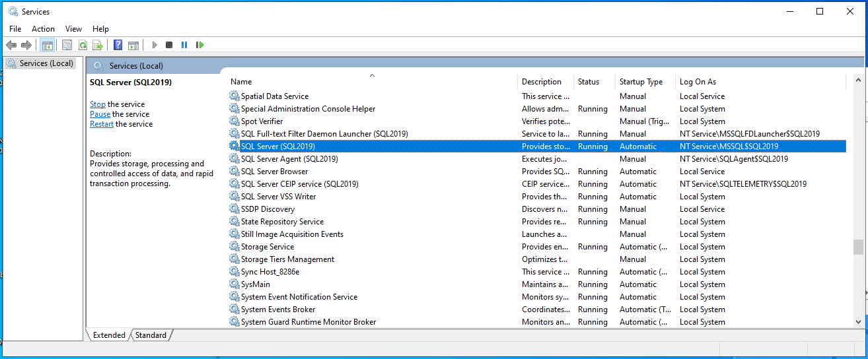Click gear icon of SSDP Discovery
Image resolution: width=868 pixels, height=359 pixels.
click(x=234, y=209)
